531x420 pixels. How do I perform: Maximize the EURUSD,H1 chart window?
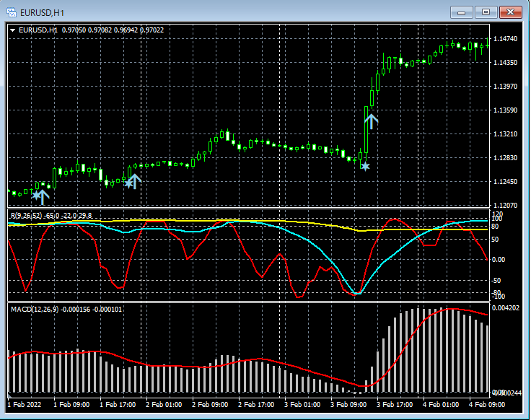[x=486, y=12]
